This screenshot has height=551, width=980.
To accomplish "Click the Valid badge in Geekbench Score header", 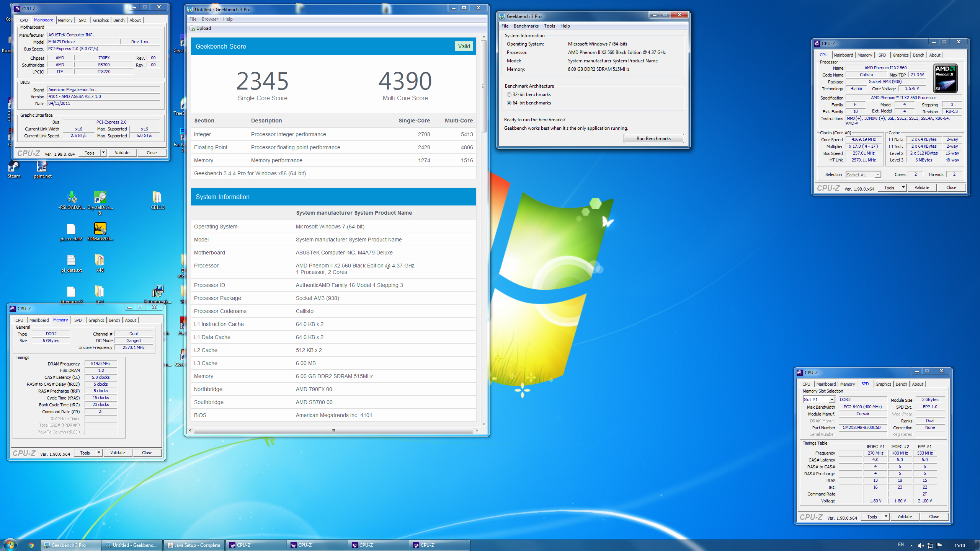I will [464, 46].
